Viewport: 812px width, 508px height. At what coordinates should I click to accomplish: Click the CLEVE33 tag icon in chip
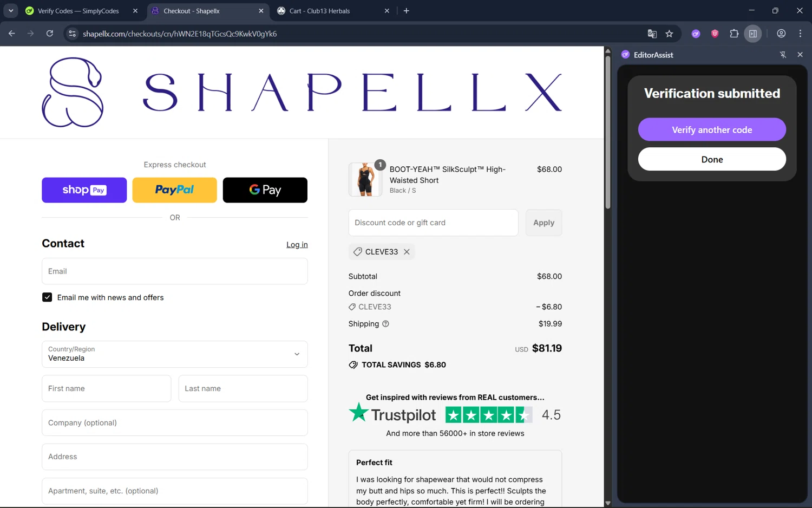point(357,252)
